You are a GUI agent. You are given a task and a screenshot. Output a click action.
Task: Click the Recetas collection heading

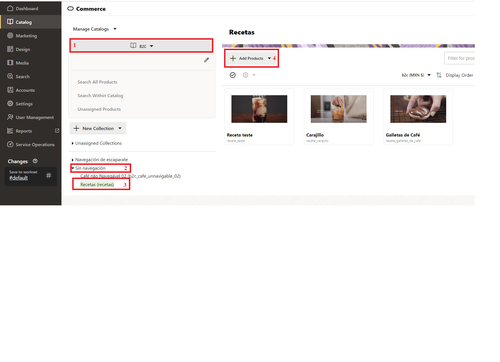coord(242,32)
